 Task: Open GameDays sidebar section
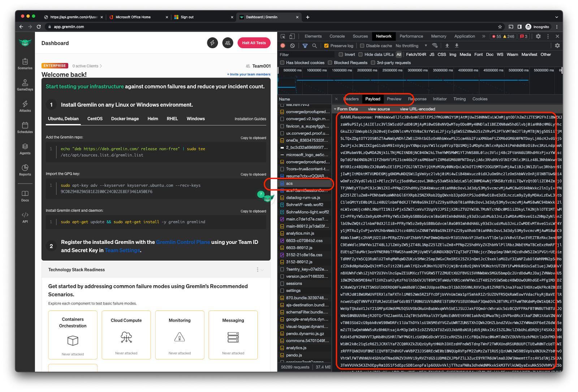click(x=25, y=85)
